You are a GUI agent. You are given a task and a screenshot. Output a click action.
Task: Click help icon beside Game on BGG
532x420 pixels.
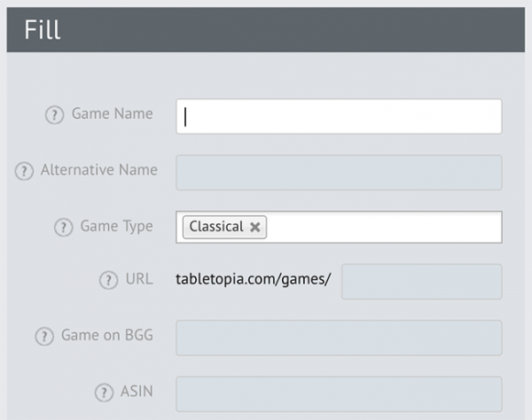(44, 338)
